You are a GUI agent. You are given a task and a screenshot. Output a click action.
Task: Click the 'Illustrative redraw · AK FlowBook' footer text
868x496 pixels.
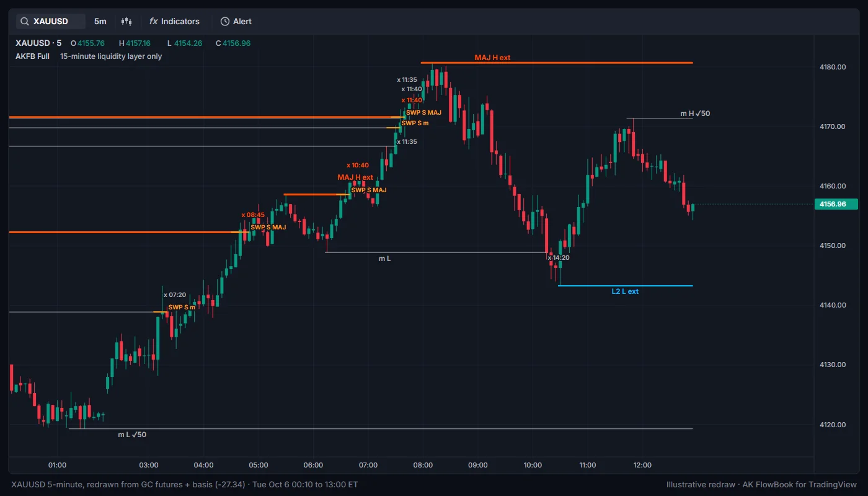[762, 484]
